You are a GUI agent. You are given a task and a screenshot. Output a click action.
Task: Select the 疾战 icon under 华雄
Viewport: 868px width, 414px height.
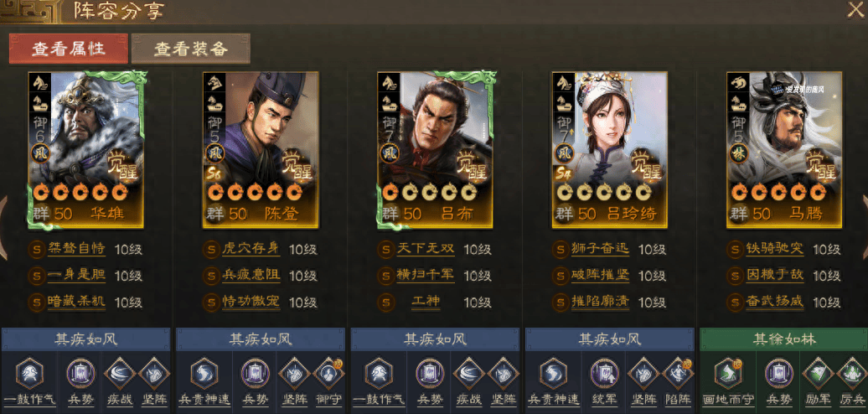tap(119, 373)
